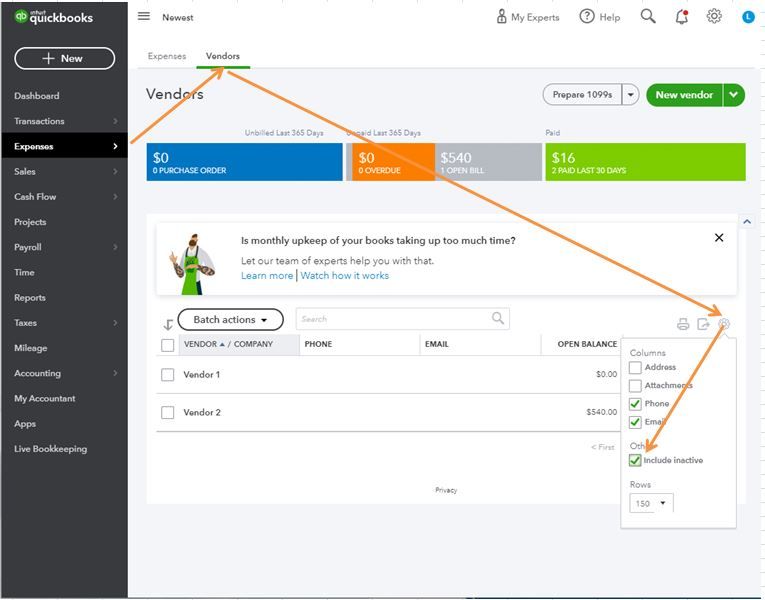Open Prepare 1099s dropdown arrow

tap(630, 95)
